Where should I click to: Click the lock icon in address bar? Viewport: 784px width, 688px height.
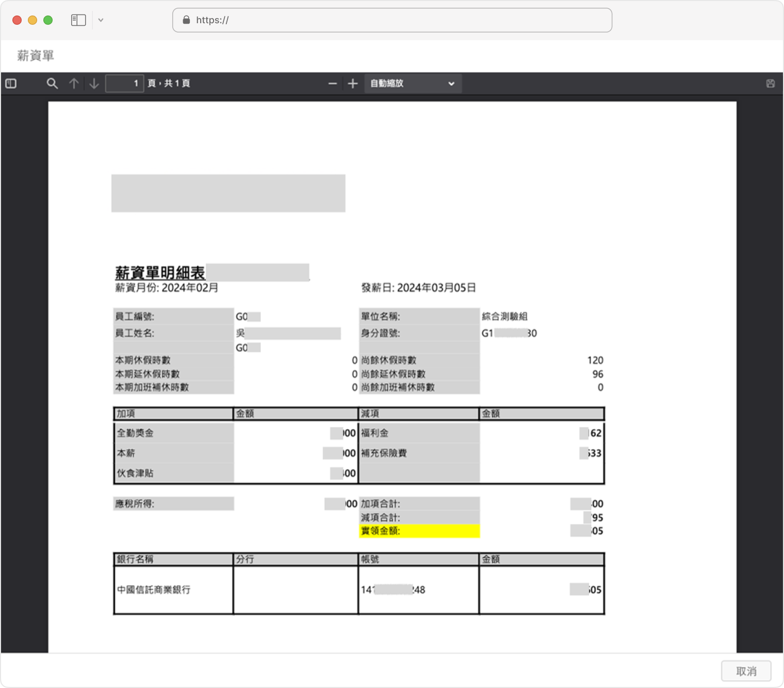point(186,20)
